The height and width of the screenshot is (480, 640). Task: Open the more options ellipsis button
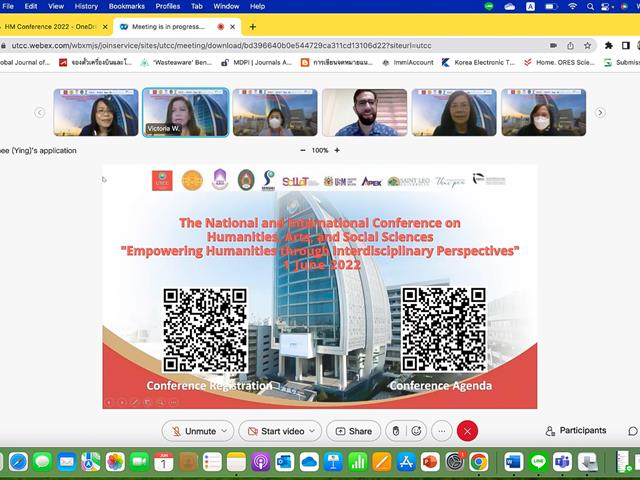(442, 431)
